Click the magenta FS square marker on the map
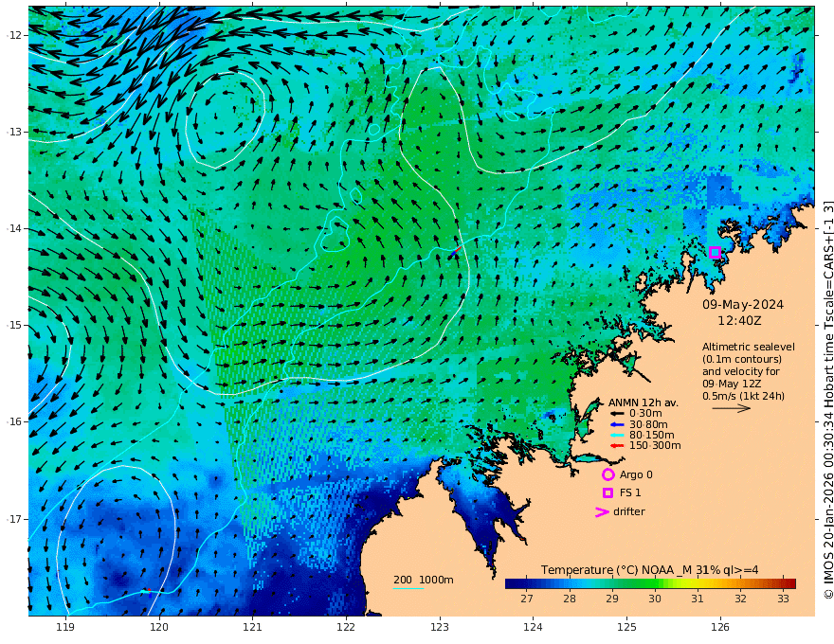 [715, 253]
